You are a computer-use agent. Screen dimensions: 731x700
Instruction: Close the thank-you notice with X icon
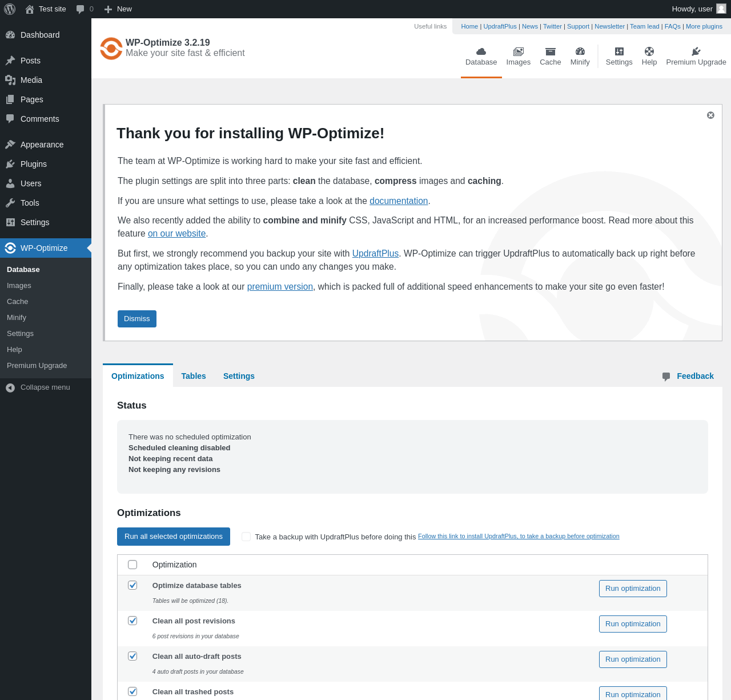(x=710, y=115)
